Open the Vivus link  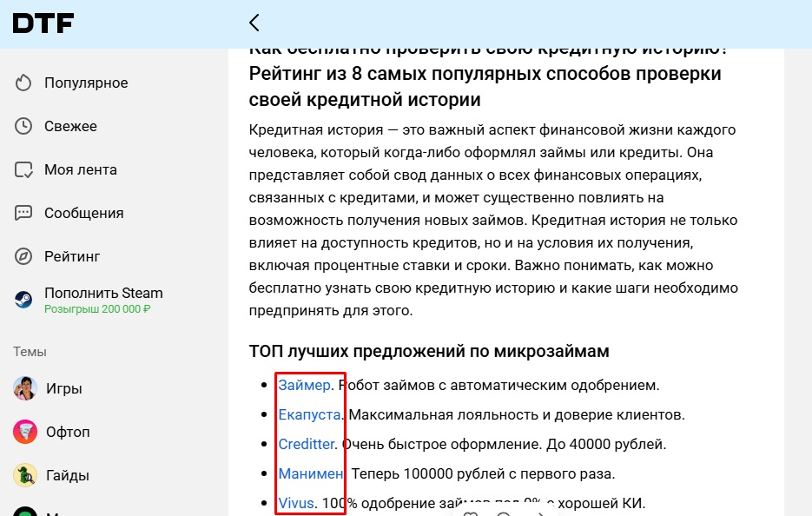296,503
